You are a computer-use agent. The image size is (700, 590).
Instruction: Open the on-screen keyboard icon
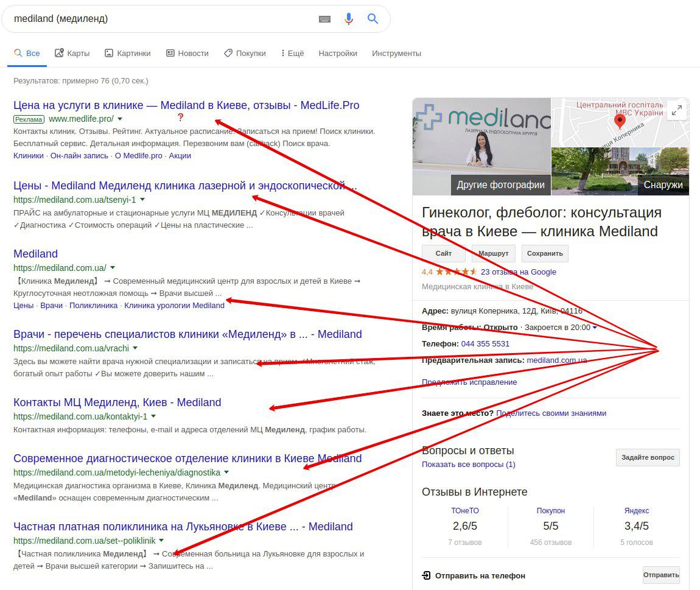pyautogui.click(x=324, y=19)
